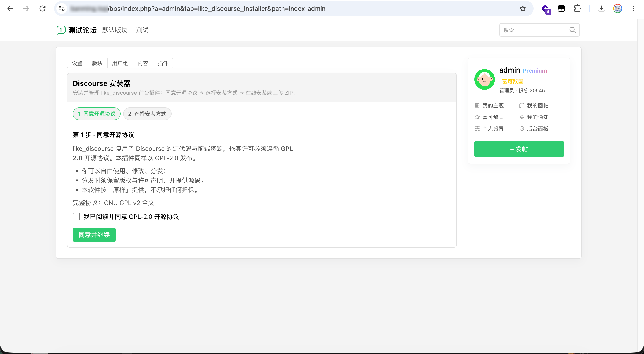Viewport: 644px width, 354px height.
Task: Open the Chrome profile avatar
Action: pos(617,9)
